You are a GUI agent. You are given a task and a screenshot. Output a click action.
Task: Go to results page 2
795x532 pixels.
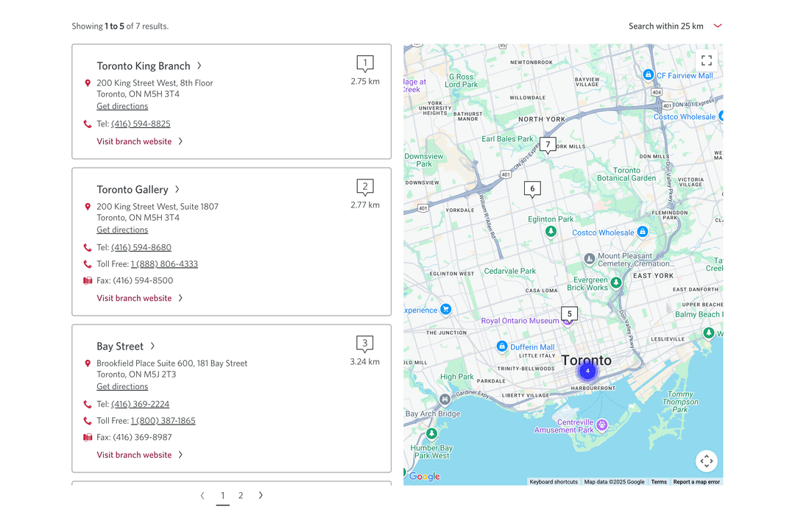[241, 495]
